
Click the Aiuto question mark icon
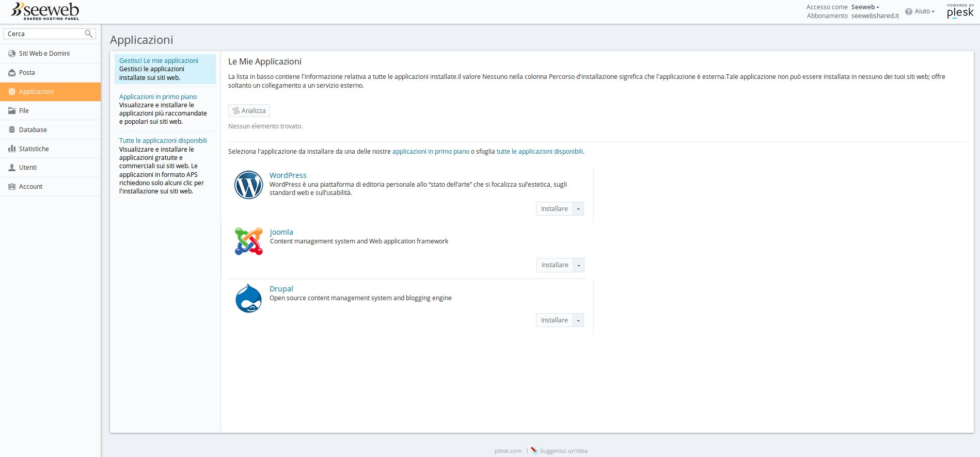[909, 11]
